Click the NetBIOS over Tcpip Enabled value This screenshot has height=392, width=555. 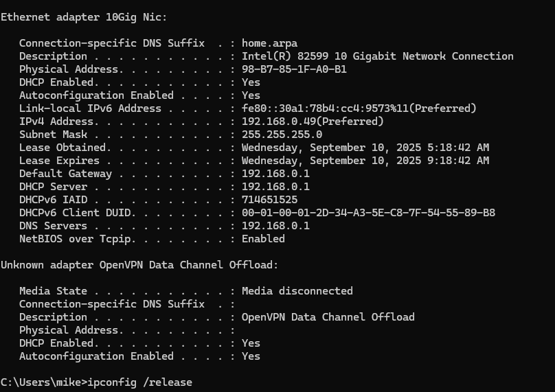263,239
